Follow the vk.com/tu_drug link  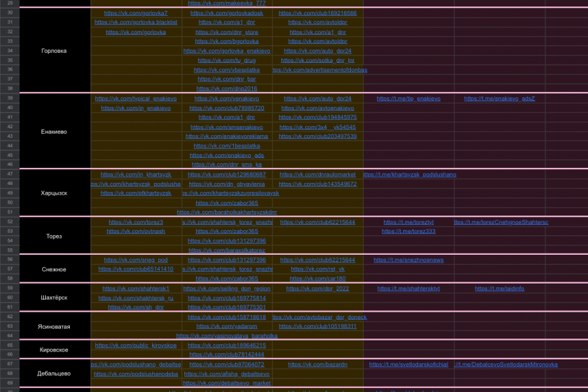tap(227, 60)
